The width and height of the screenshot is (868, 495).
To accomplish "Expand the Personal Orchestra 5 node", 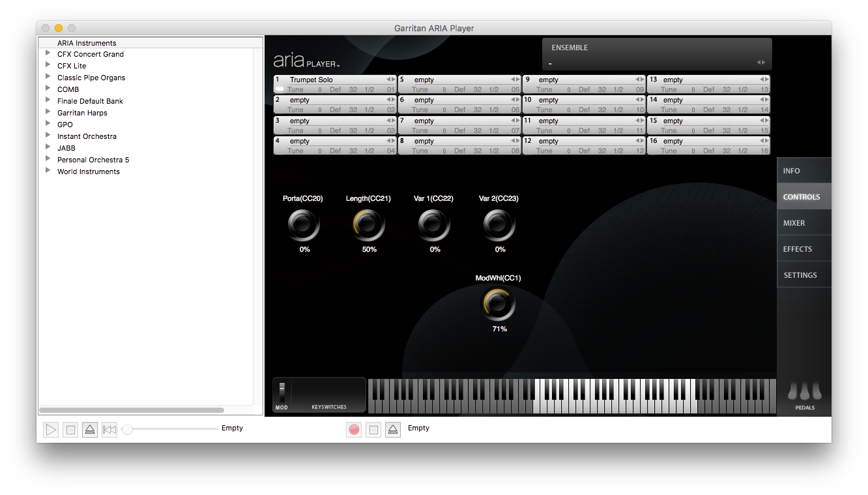I will pyautogui.click(x=48, y=159).
